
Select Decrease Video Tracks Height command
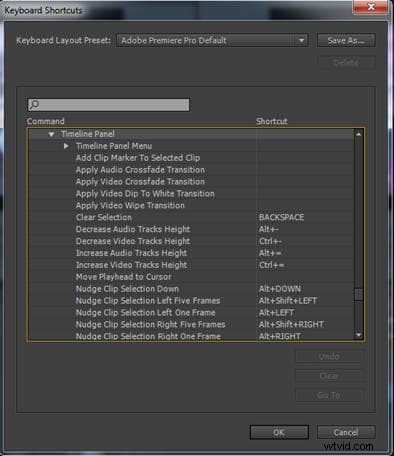tap(133, 241)
